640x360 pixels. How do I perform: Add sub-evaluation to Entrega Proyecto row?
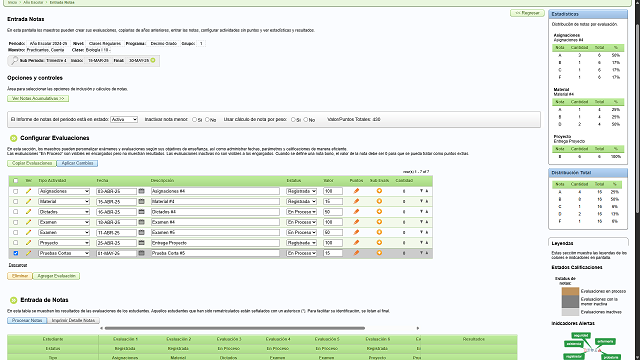point(379,243)
